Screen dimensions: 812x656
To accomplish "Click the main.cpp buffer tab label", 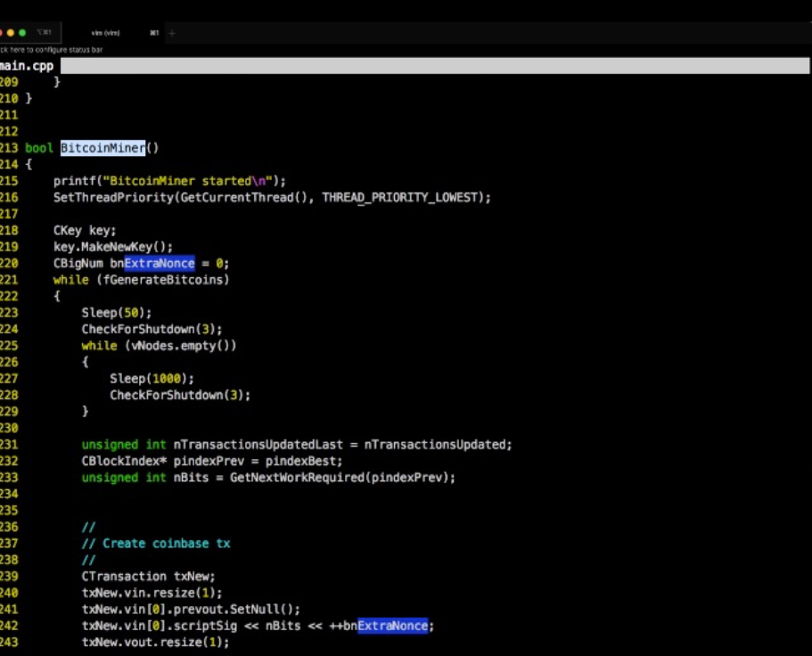I will (x=27, y=66).
